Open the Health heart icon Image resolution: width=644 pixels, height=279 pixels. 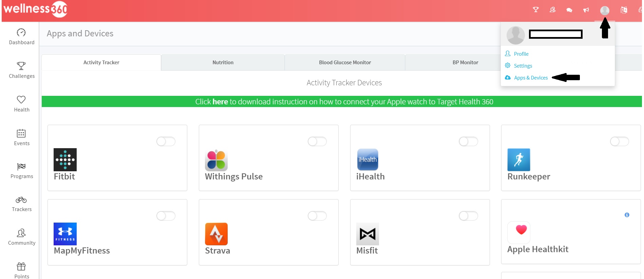(21, 100)
